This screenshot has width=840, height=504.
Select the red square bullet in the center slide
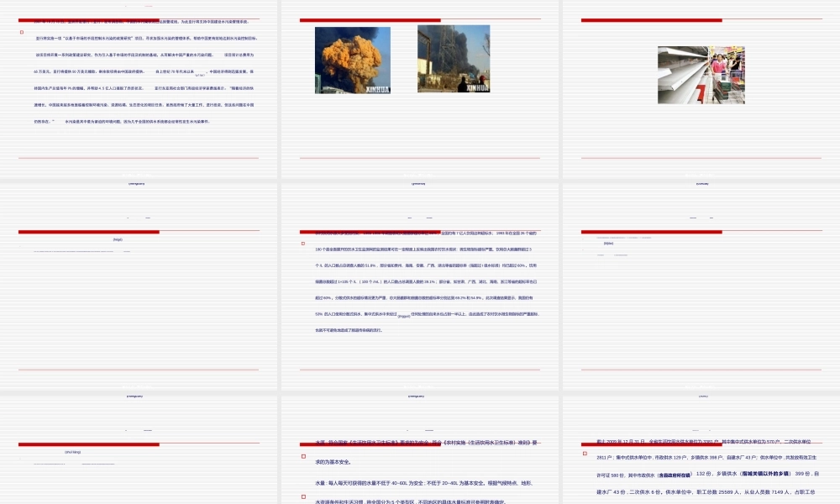pyautogui.click(x=302, y=244)
